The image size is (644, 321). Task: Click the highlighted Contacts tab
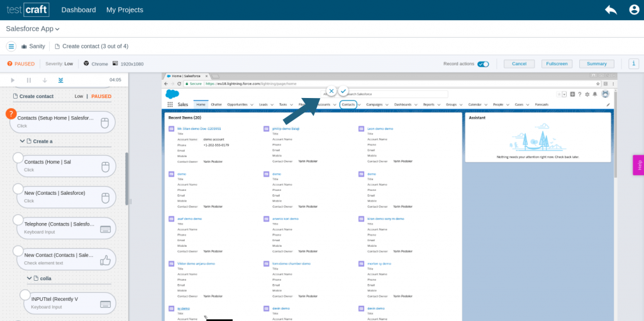tap(348, 105)
